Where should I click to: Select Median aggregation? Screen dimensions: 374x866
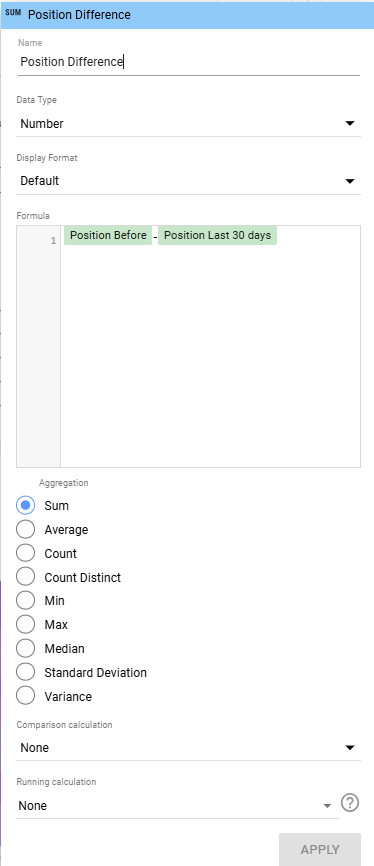pos(25,648)
